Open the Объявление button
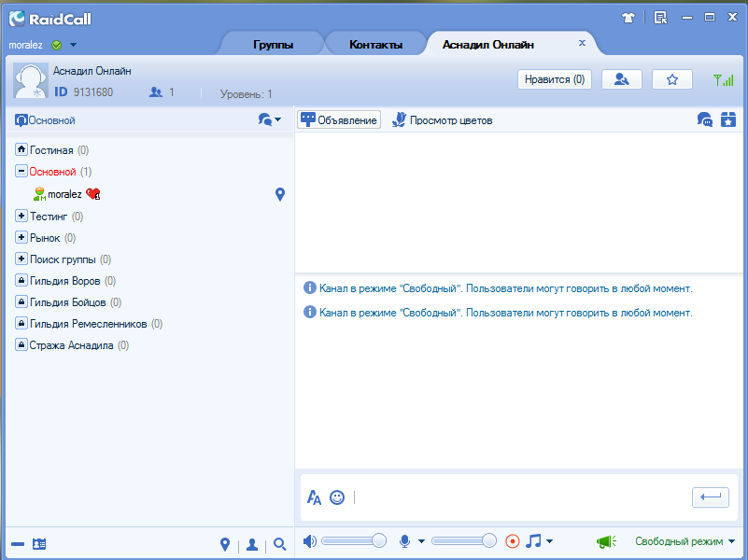This screenshot has width=748, height=560. [339, 119]
